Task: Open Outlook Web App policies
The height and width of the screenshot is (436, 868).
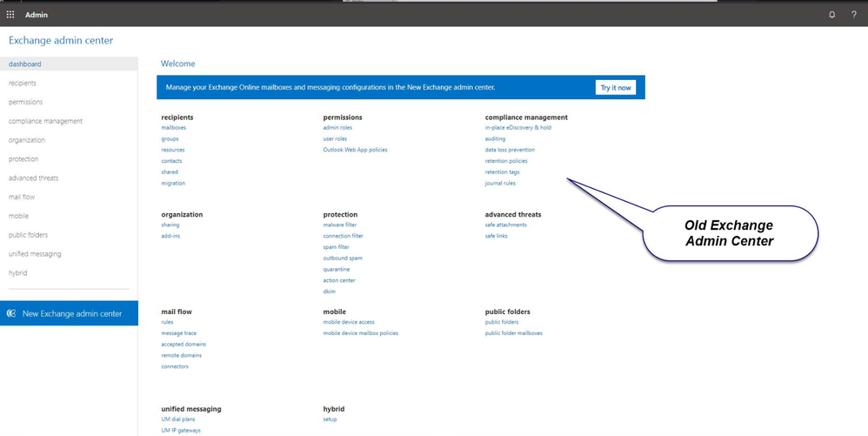Action: (x=356, y=150)
